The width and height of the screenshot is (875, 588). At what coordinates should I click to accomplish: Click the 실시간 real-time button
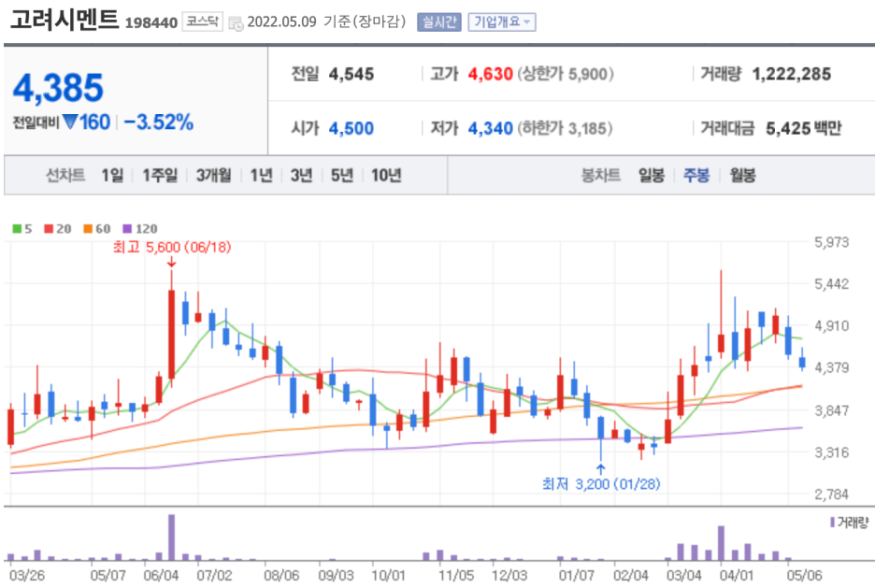pyautogui.click(x=439, y=22)
